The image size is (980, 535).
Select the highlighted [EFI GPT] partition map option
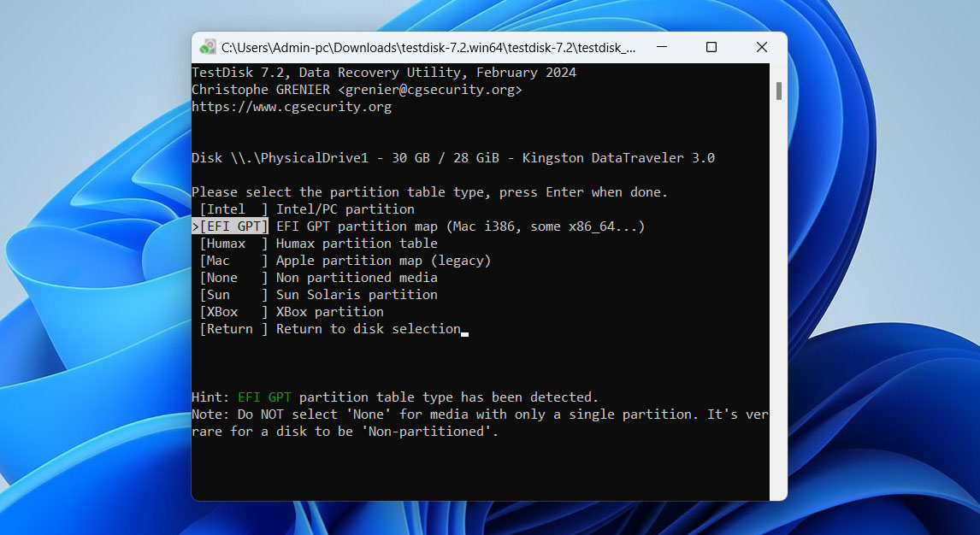coord(419,226)
